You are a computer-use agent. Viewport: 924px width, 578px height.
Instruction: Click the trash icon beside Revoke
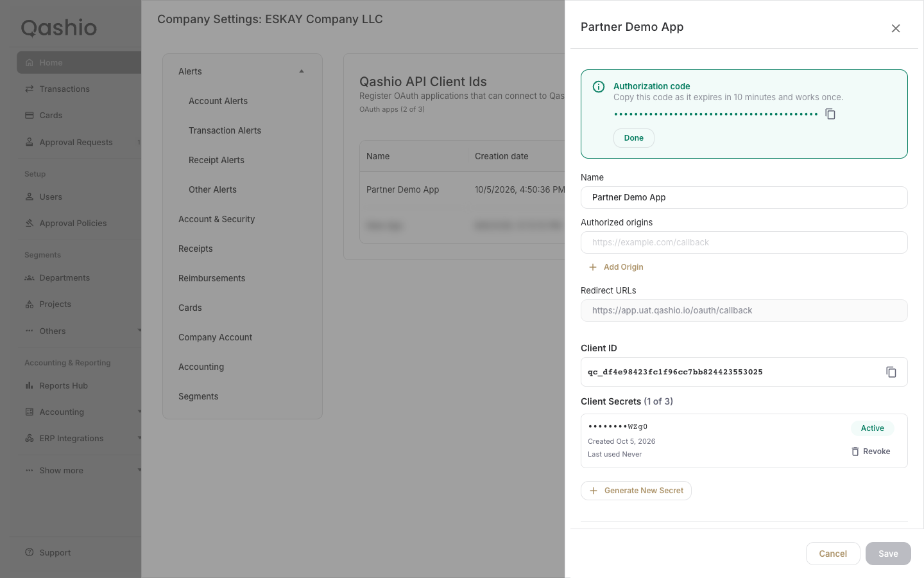(x=855, y=451)
